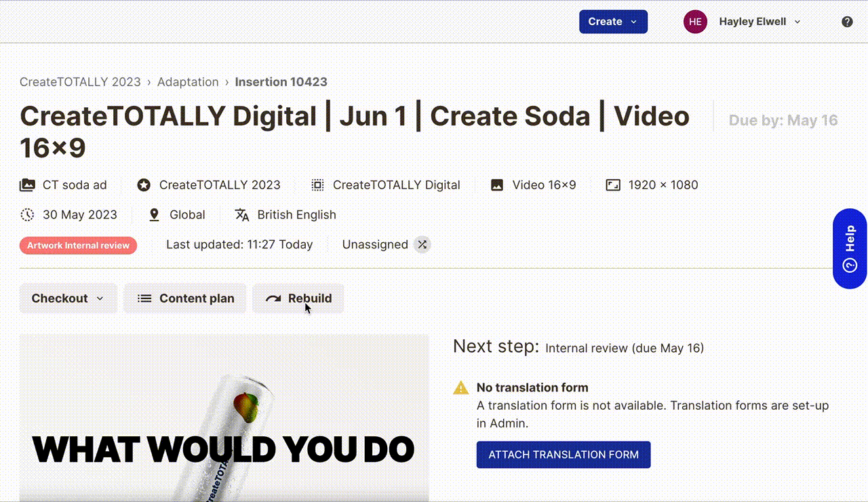Click the No translation form heading
868x502 pixels.
coord(532,388)
